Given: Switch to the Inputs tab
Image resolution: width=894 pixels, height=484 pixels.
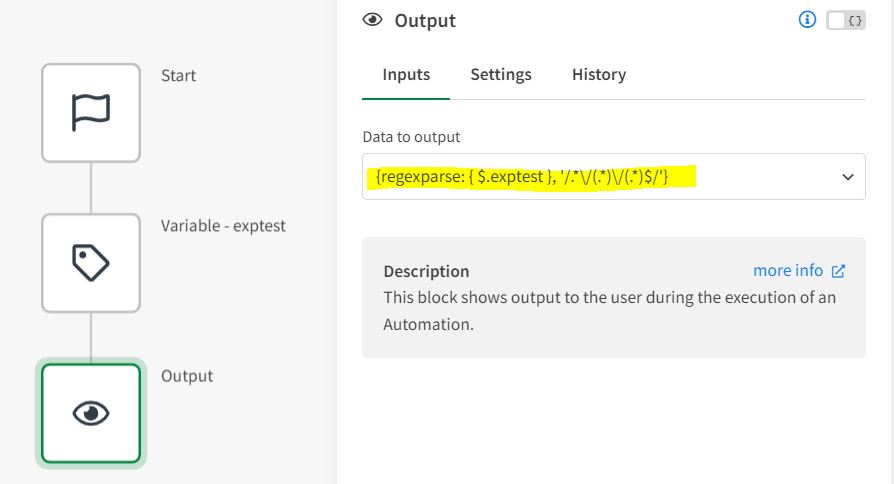Looking at the screenshot, I should pos(406,75).
